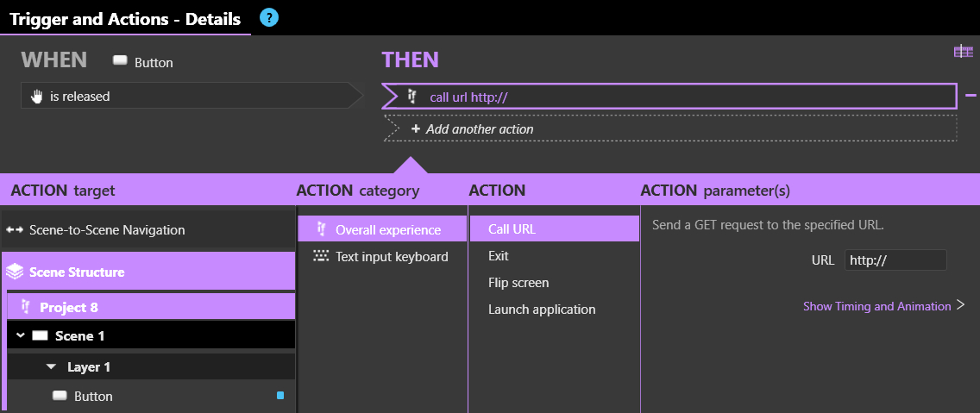
Task: Select Project 8 in the scene tree
Action: (x=68, y=307)
